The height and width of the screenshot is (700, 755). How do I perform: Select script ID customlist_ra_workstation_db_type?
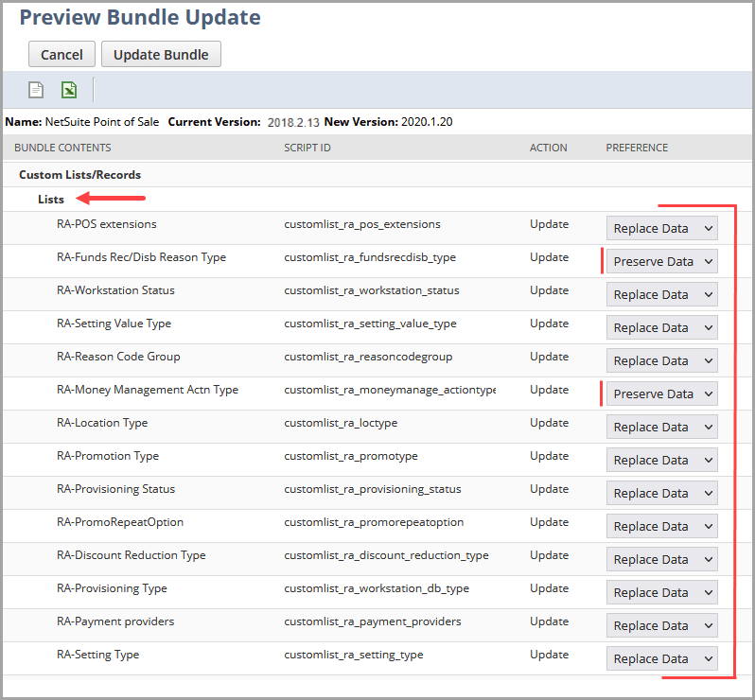376,588
